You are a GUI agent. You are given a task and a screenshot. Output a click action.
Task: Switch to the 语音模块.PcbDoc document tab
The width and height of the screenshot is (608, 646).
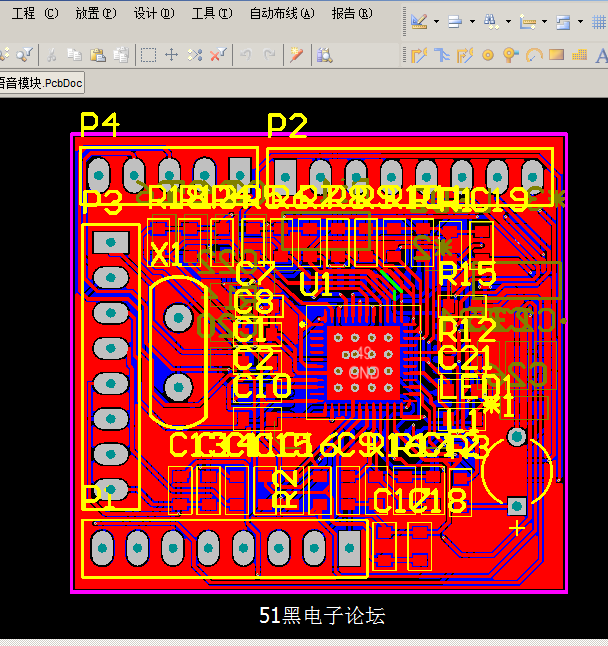tap(41, 83)
